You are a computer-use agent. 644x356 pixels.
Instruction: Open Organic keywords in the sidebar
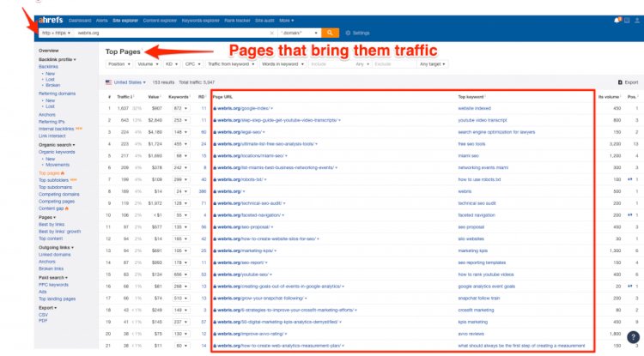57,152
